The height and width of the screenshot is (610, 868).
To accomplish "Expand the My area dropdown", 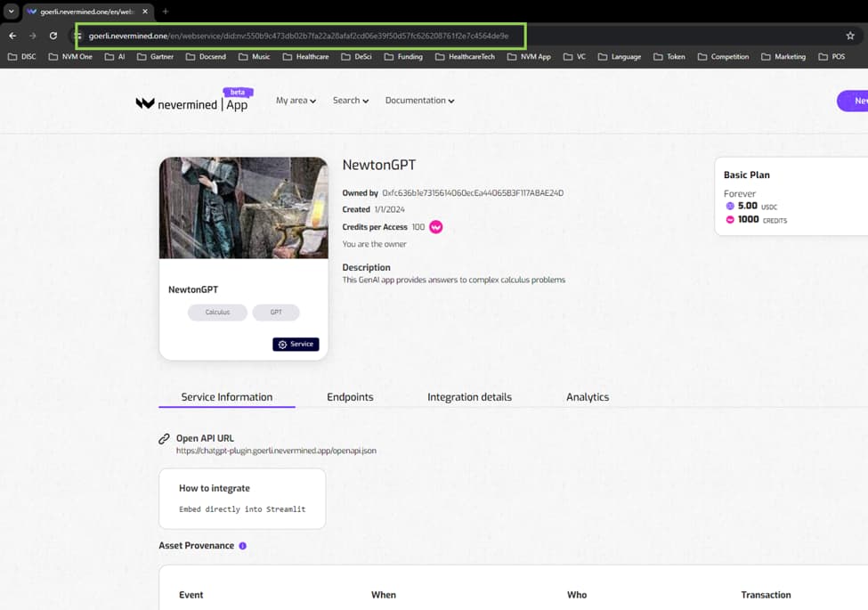I will click(296, 101).
